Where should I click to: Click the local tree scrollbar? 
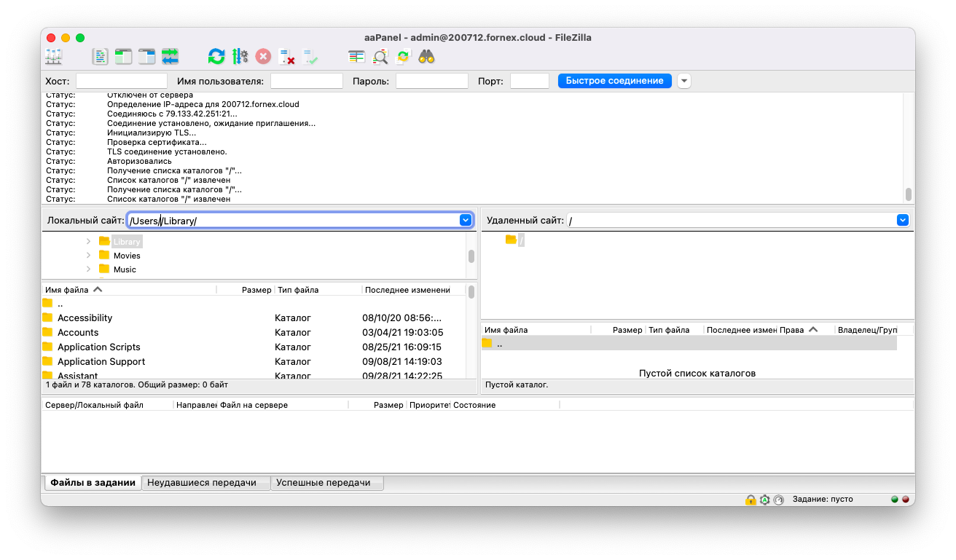471,256
